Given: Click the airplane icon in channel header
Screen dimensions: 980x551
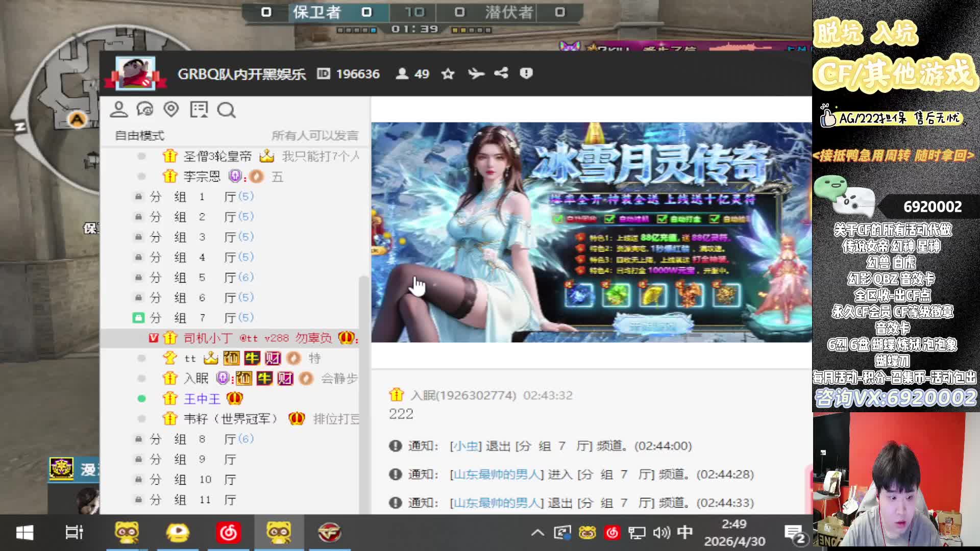Looking at the screenshot, I should (x=476, y=74).
